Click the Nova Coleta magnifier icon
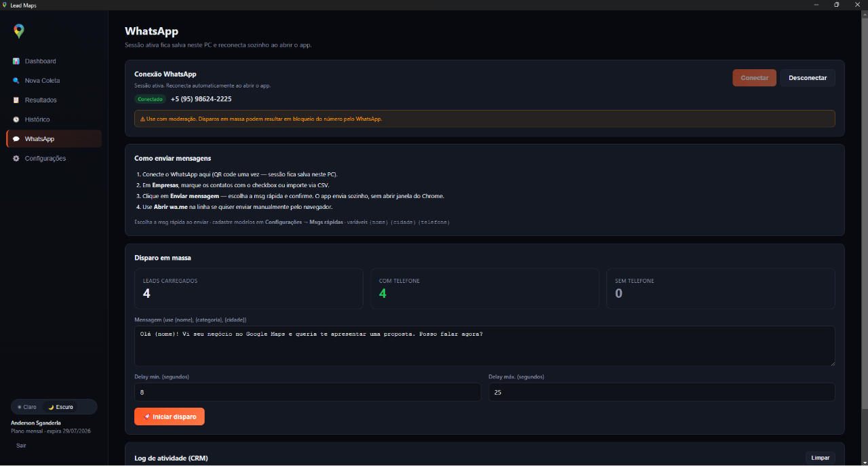 (x=16, y=81)
